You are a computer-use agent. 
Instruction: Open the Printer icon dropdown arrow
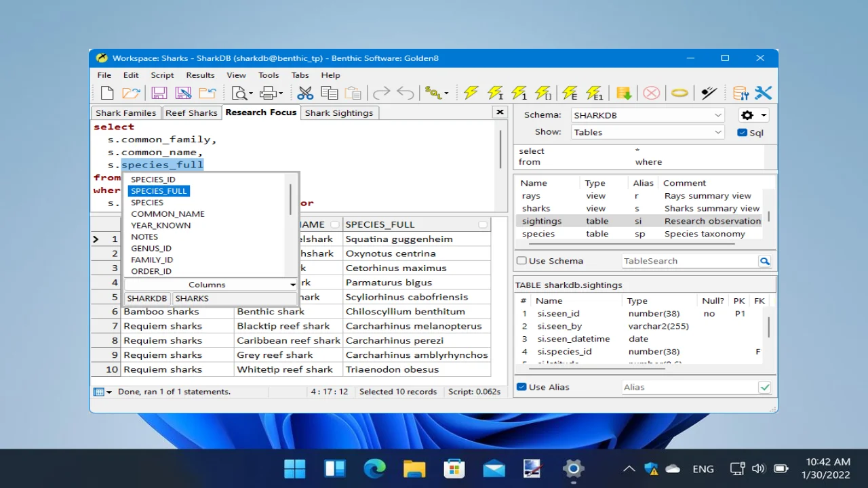[x=281, y=94]
